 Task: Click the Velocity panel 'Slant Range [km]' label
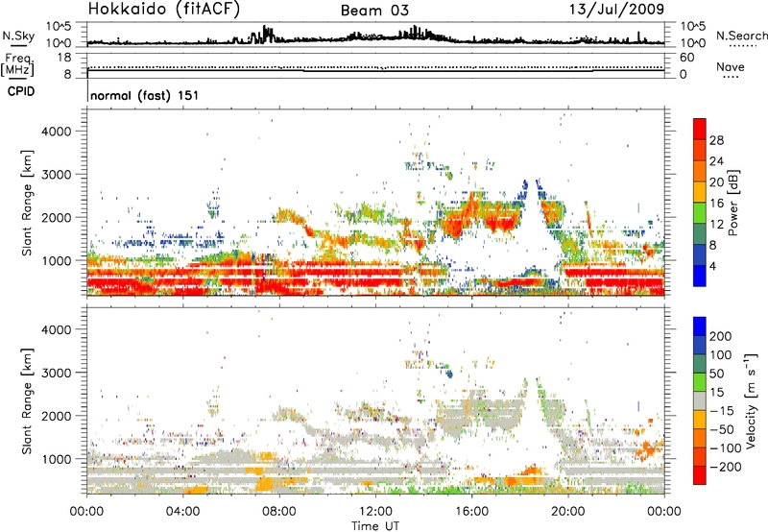pos(27,401)
